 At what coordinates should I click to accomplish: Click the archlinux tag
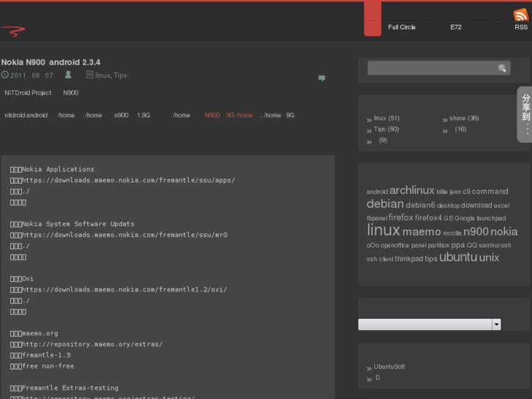click(412, 190)
